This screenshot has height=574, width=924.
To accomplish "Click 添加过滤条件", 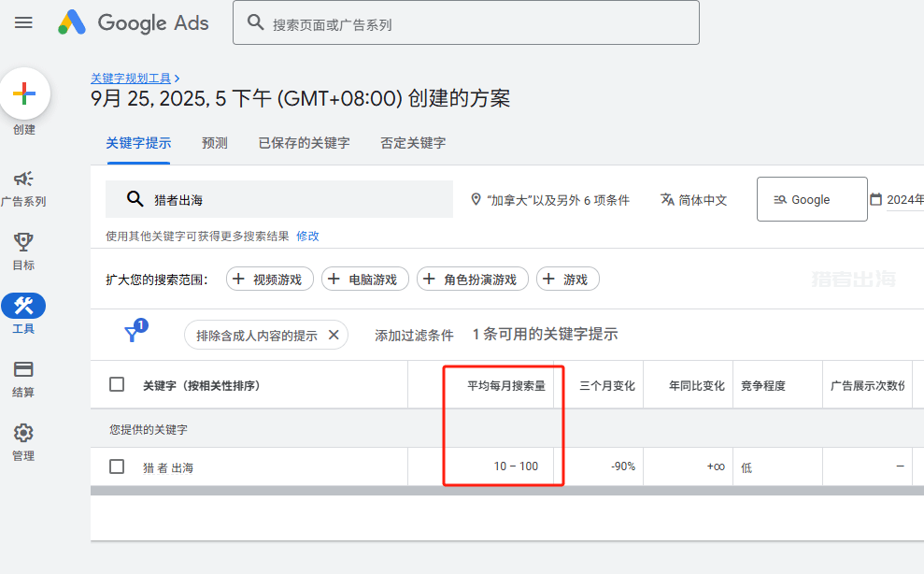I will click(x=414, y=335).
